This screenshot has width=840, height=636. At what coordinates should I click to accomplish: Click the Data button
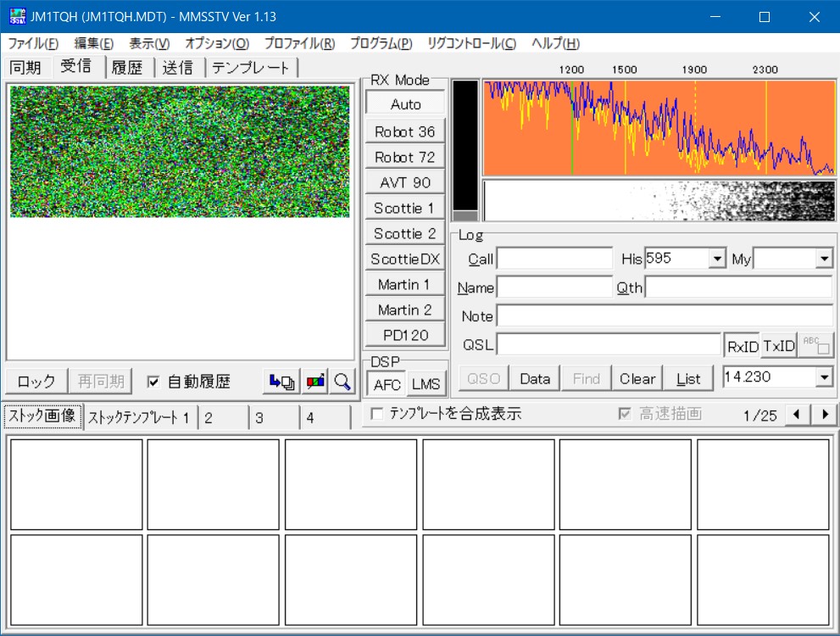tap(535, 379)
